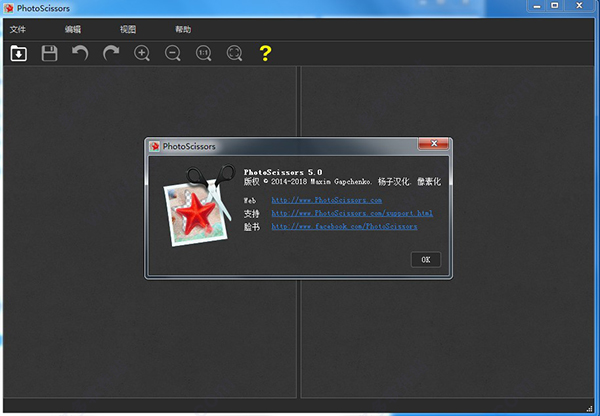This screenshot has height=416, width=600.
Task: Open the PhotoScissors support.html link
Action: (352, 213)
